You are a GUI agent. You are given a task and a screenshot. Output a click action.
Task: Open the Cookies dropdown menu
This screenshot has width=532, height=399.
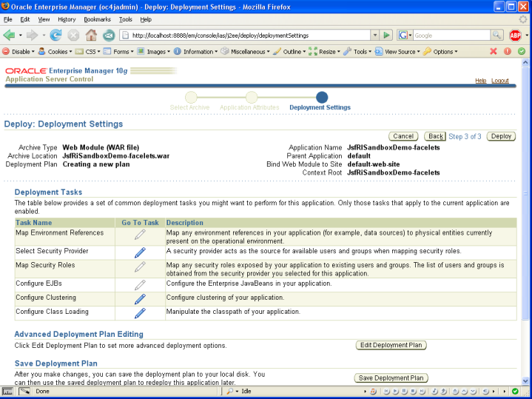[x=55, y=51]
